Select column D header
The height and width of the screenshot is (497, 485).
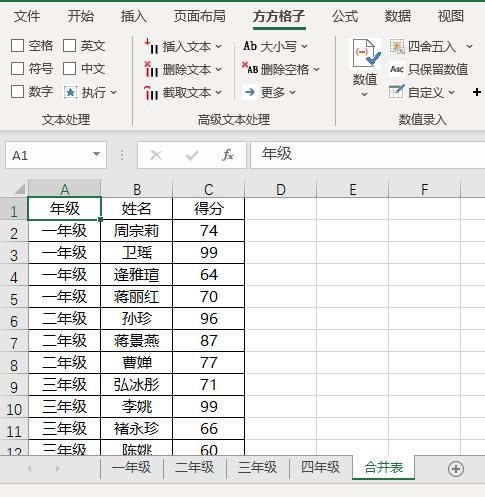pos(281,189)
